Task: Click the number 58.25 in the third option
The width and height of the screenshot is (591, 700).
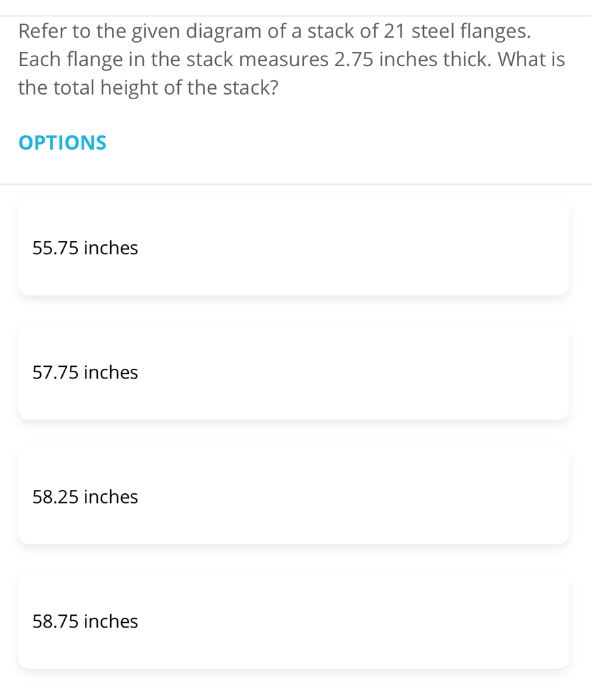Action: [x=56, y=496]
